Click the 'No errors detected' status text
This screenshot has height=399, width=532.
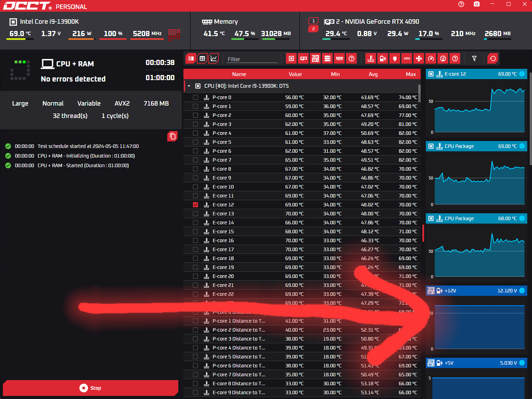(73, 79)
